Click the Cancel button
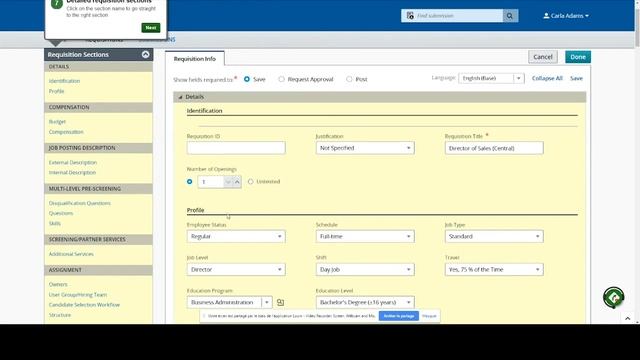The height and width of the screenshot is (360, 640). click(542, 57)
